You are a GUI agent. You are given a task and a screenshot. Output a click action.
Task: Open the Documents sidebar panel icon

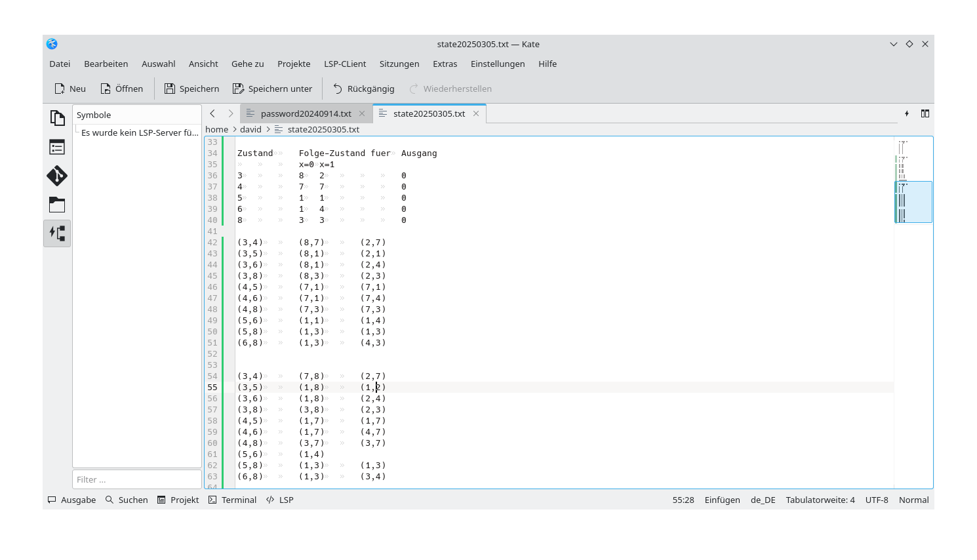point(57,118)
